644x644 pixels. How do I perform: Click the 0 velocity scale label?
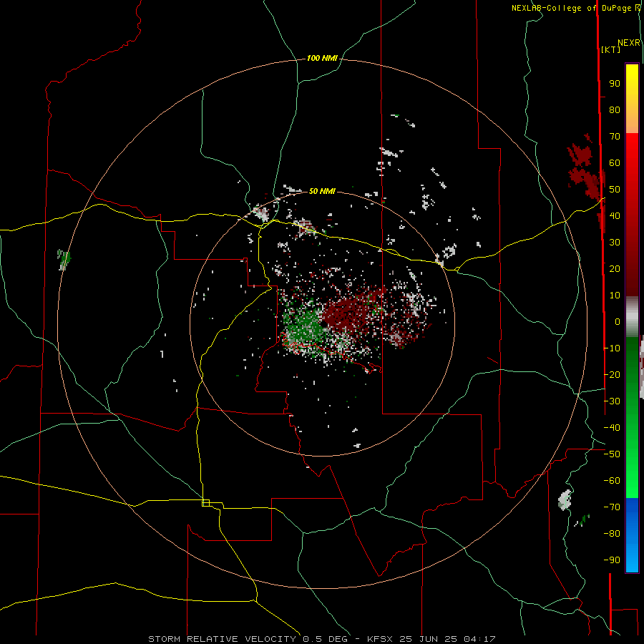coord(618,321)
